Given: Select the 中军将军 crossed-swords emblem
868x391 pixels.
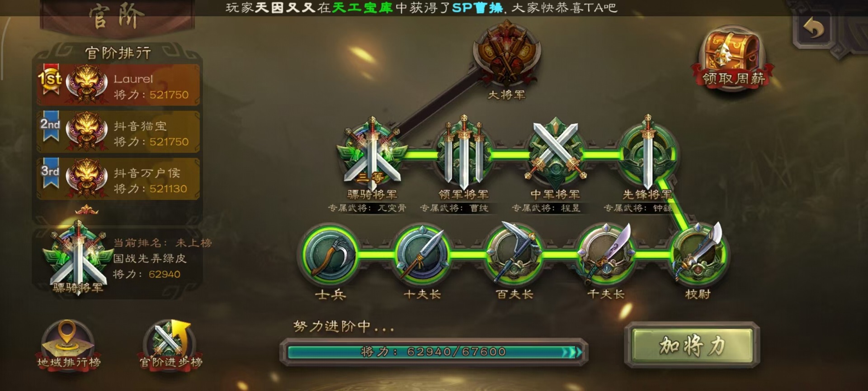Looking at the screenshot, I should [x=556, y=152].
